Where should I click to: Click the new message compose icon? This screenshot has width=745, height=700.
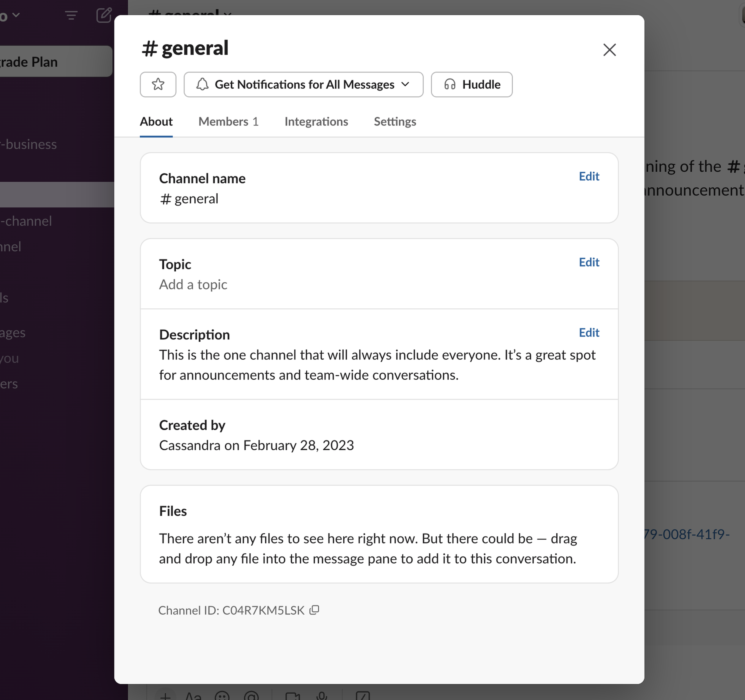[103, 15]
